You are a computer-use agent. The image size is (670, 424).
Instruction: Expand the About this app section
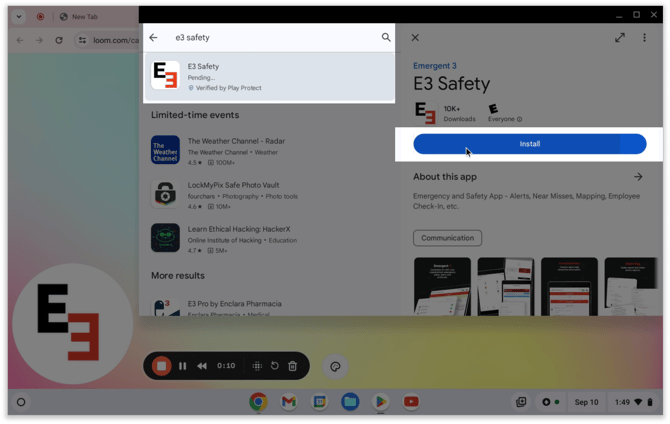(x=638, y=177)
